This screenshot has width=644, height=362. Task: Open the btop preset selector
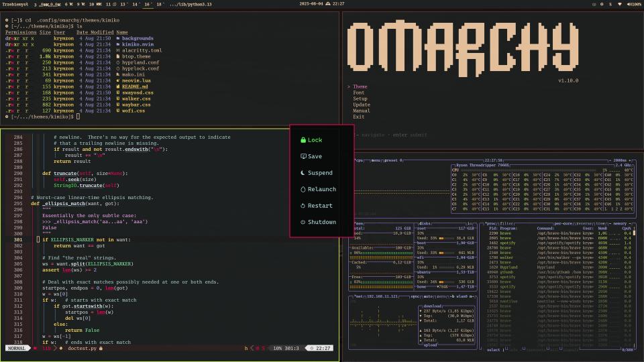(x=393, y=160)
